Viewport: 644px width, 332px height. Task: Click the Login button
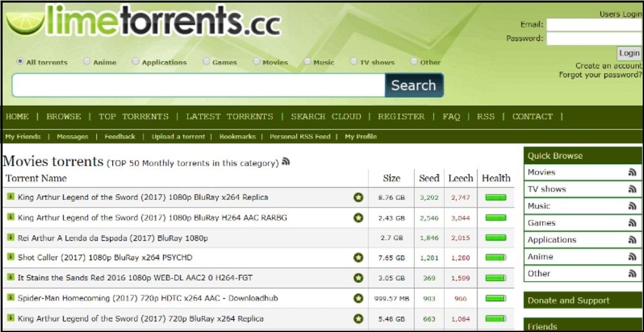[629, 54]
